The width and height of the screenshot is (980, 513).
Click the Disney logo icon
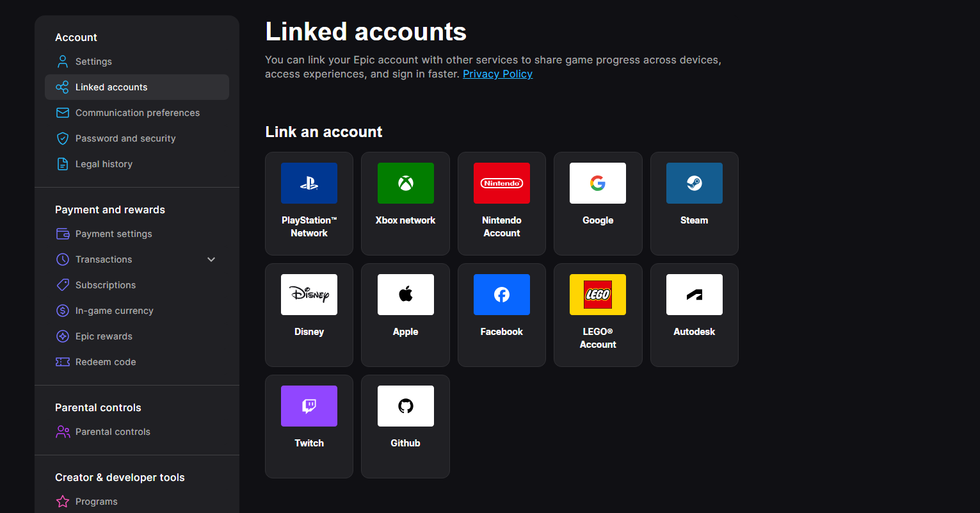(x=309, y=295)
